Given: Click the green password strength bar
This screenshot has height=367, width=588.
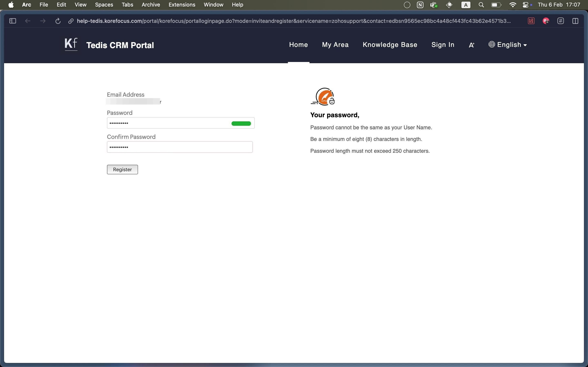Looking at the screenshot, I should [241, 124].
